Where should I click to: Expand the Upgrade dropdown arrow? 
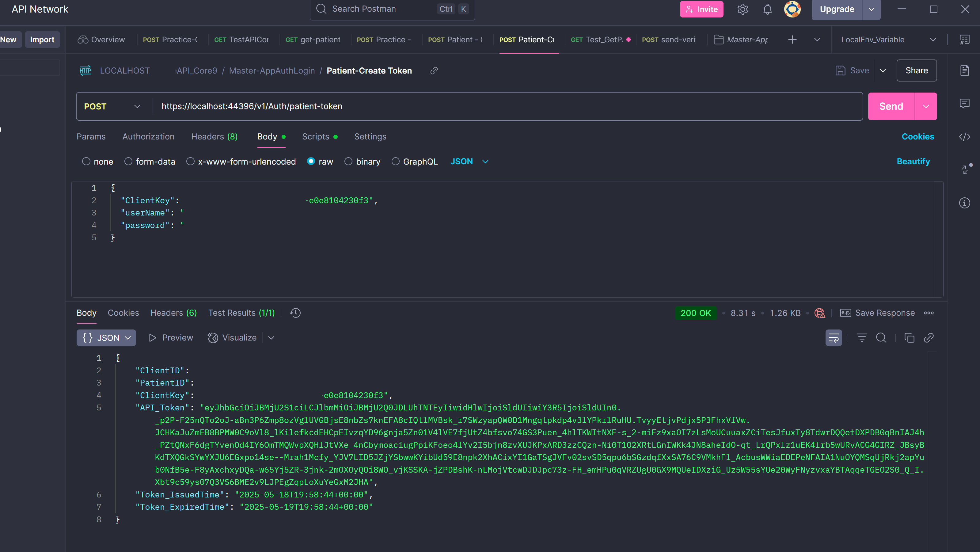point(871,9)
